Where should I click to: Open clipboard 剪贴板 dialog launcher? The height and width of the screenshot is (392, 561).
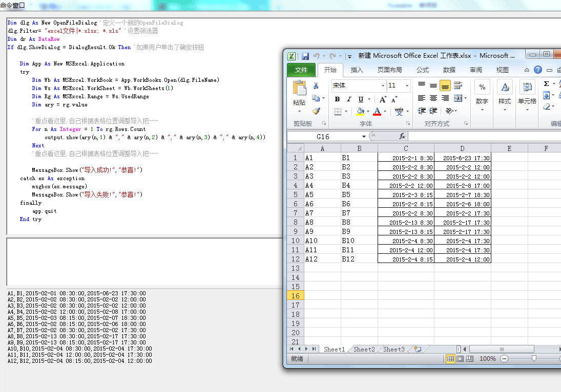tap(324, 123)
